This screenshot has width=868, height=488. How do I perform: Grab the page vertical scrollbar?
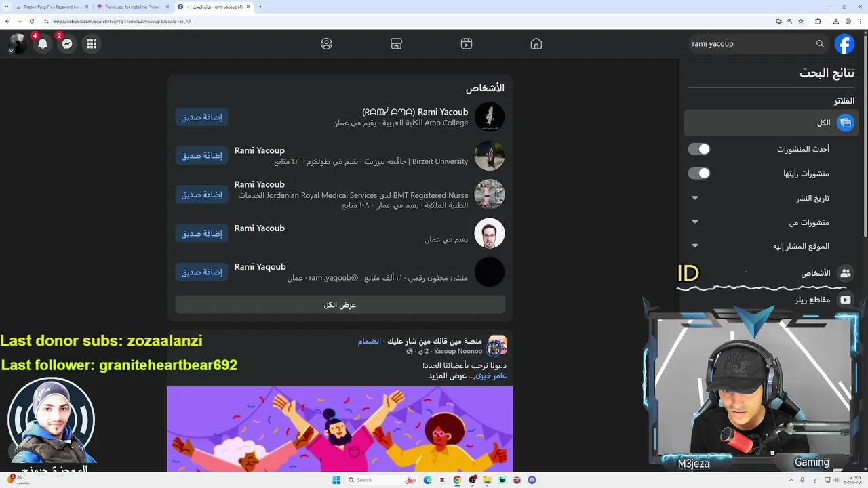(x=865, y=136)
